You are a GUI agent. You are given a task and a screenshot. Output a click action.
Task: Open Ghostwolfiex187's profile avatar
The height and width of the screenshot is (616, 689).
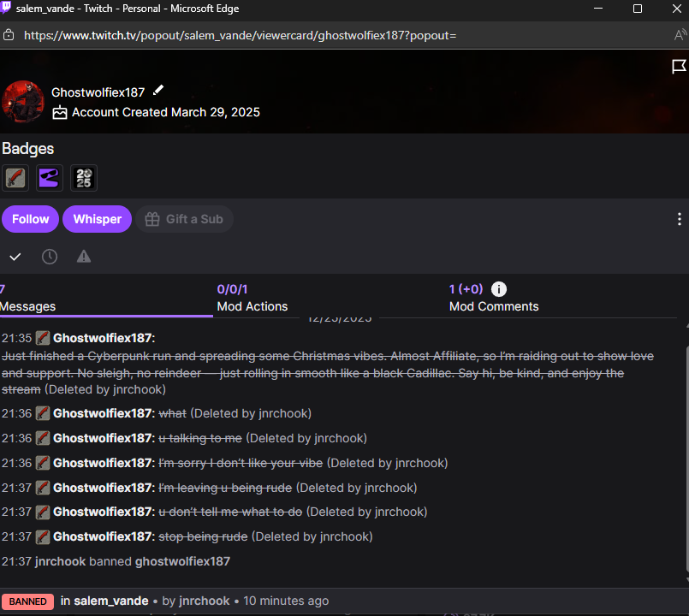coord(23,101)
